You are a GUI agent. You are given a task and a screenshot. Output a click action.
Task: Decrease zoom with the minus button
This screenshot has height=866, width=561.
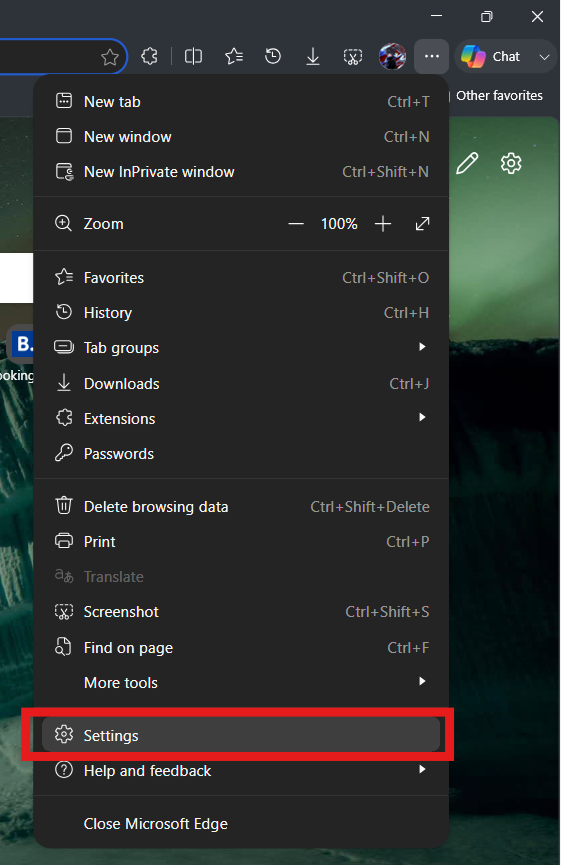tap(296, 224)
